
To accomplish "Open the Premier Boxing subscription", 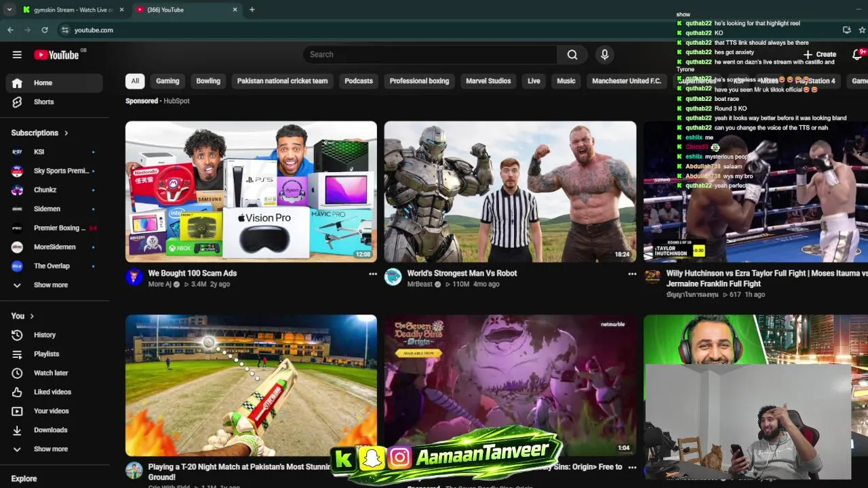I will point(54,228).
